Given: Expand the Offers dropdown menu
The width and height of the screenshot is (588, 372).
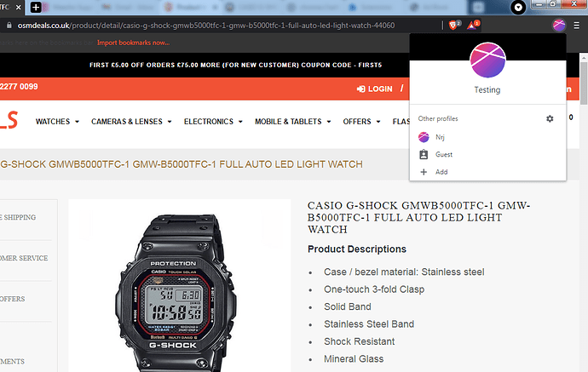Looking at the screenshot, I should point(361,122).
